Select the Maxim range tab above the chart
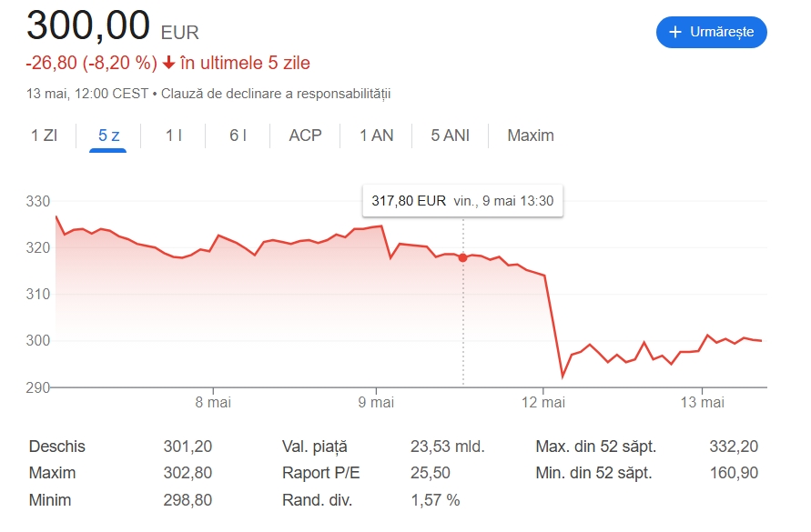The width and height of the screenshot is (811, 532). coord(530,136)
